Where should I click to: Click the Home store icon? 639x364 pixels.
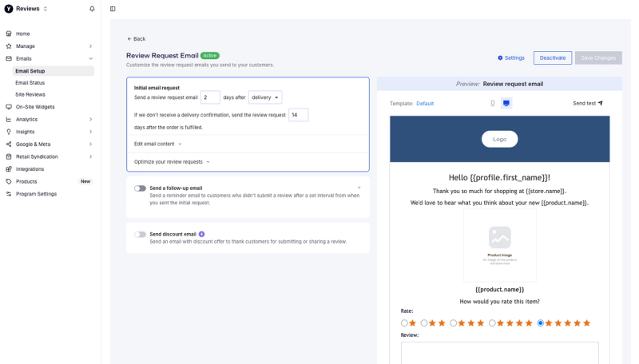click(x=9, y=34)
